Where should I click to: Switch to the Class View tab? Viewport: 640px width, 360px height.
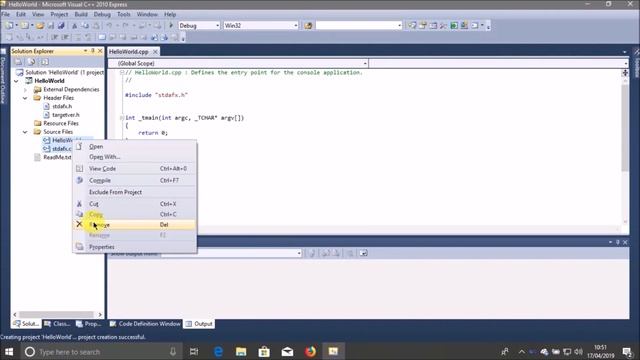pyautogui.click(x=58, y=324)
